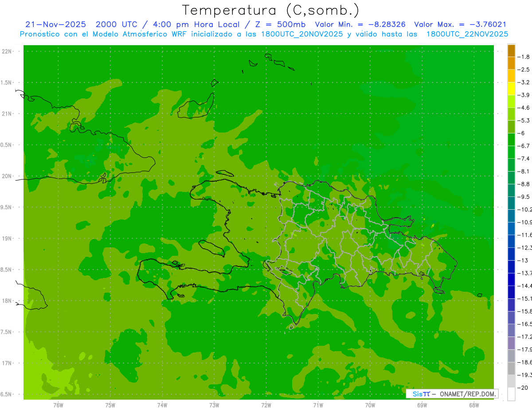Click the "-9.5" legend value
The height and width of the screenshot is (411, 532).
524,197
